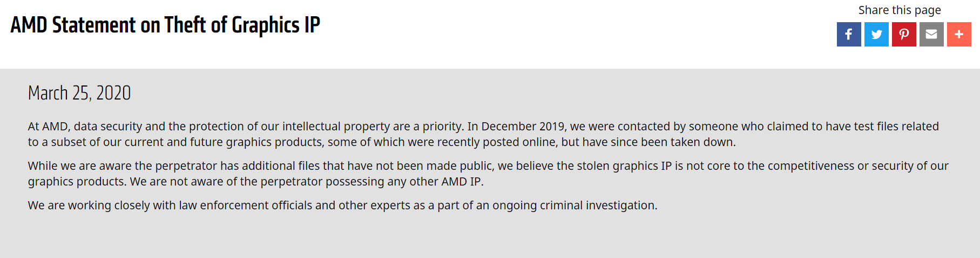The width and height of the screenshot is (980, 258).
Task: Select the word "AMD" in the page title
Action: [x=29, y=25]
